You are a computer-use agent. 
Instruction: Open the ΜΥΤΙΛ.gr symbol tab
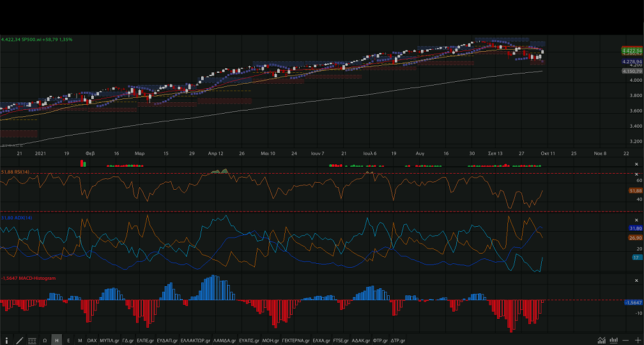(110, 341)
